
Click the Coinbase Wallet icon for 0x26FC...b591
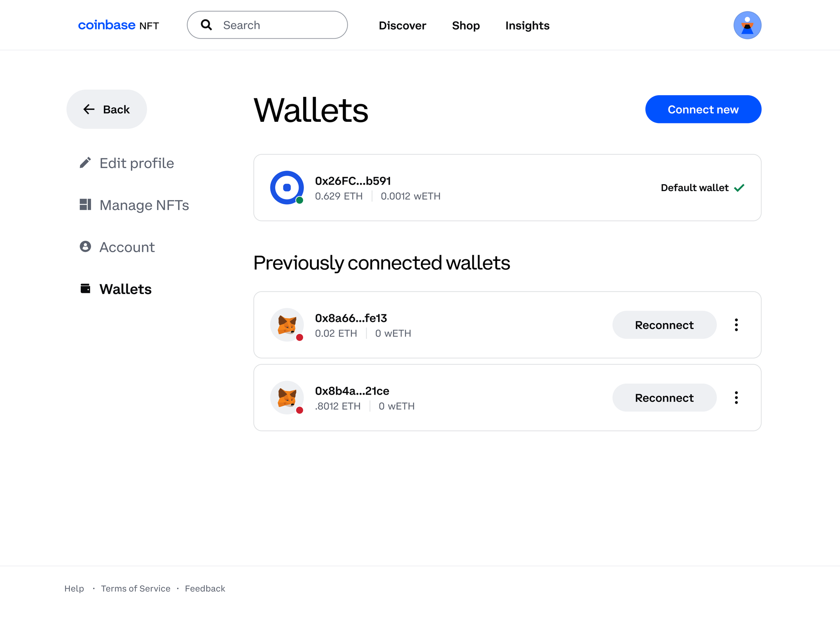coord(287,187)
